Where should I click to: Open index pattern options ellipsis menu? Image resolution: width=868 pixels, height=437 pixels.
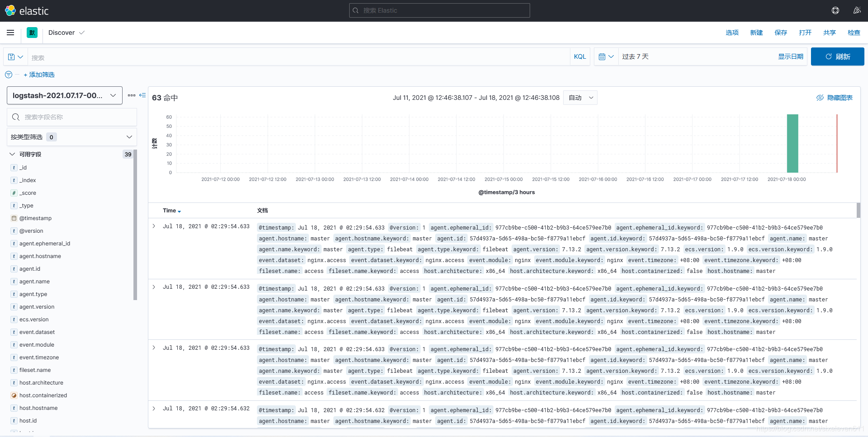pos(132,95)
